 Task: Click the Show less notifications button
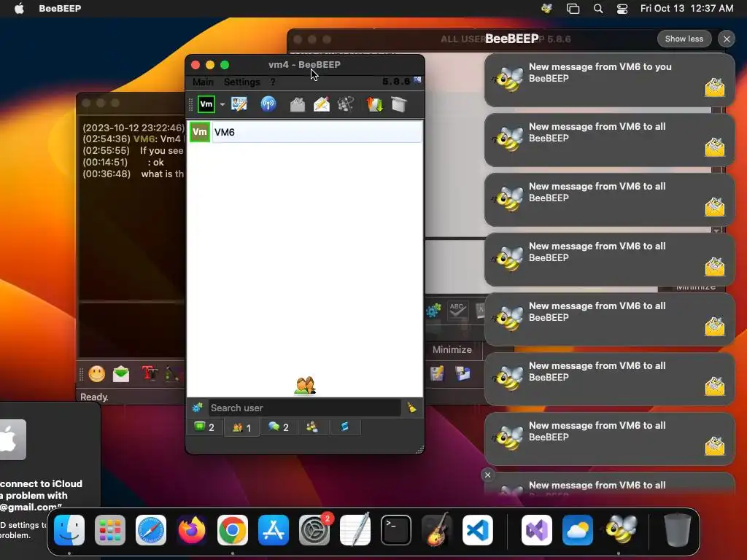[x=684, y=39]
